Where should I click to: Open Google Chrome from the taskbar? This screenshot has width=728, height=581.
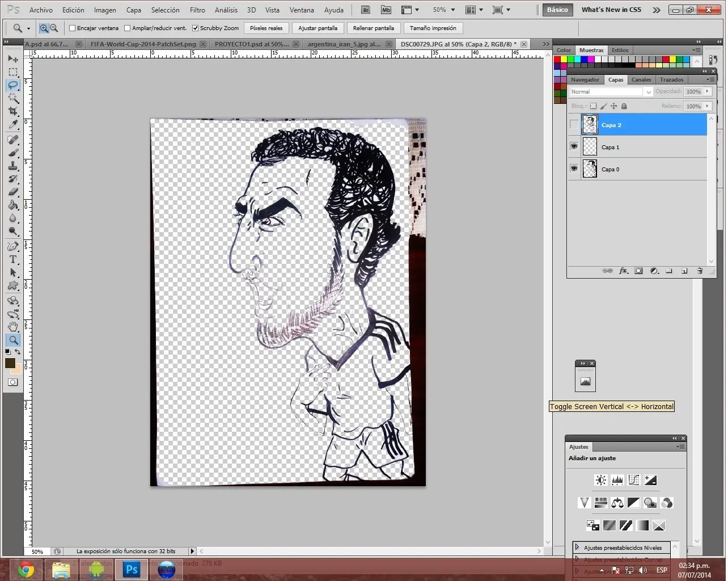[26, 569]
